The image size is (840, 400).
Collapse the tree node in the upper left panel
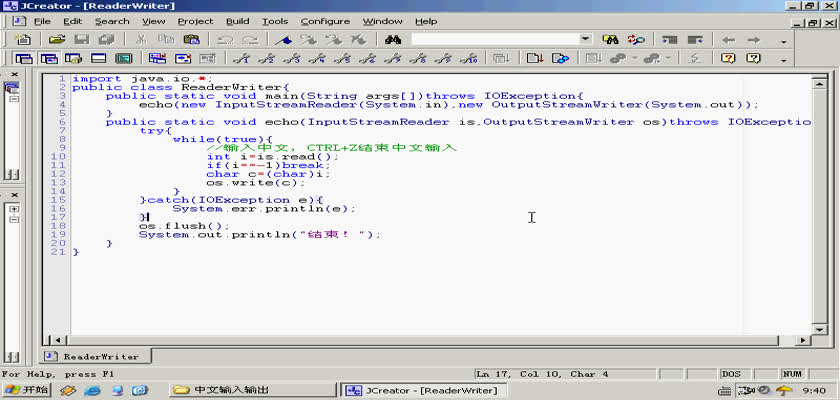[14, 99]
